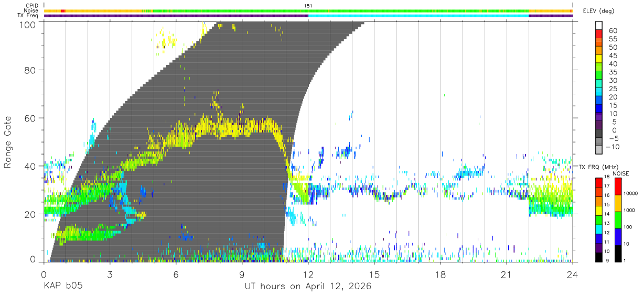Pick the green 100–1000 NOISE swatch
The width and height of the screenshot is (644, 297).
pyautogui.click(x=619, y=219)
